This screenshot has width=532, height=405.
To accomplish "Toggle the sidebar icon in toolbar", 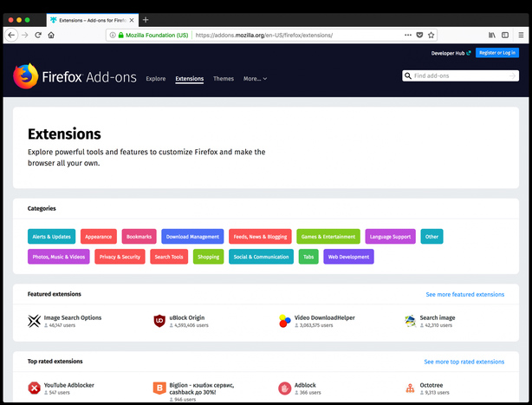I will point(505,35).
